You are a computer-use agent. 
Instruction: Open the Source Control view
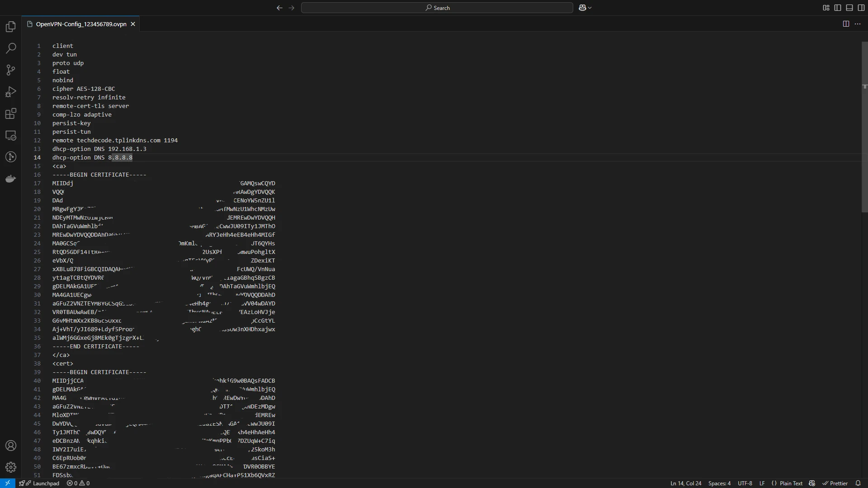11,70
